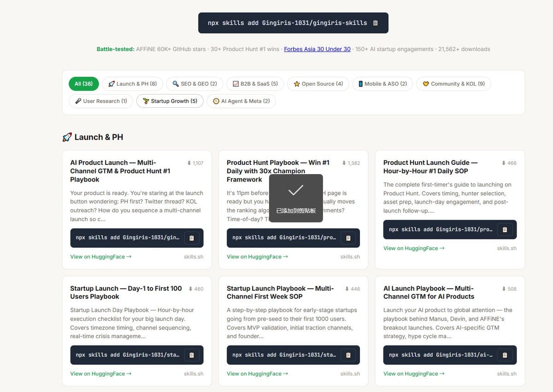Copy command in Product Hunt Launch Guide card

[505, 229]
